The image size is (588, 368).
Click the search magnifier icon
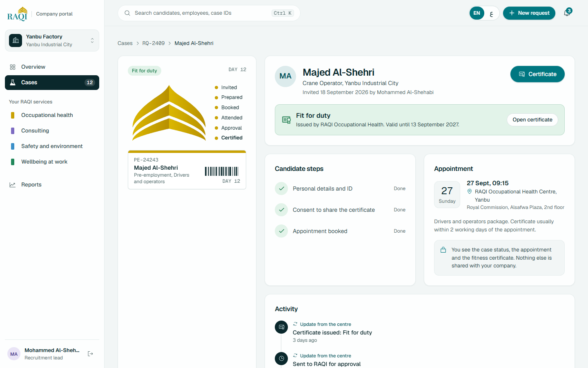(127, 13)
